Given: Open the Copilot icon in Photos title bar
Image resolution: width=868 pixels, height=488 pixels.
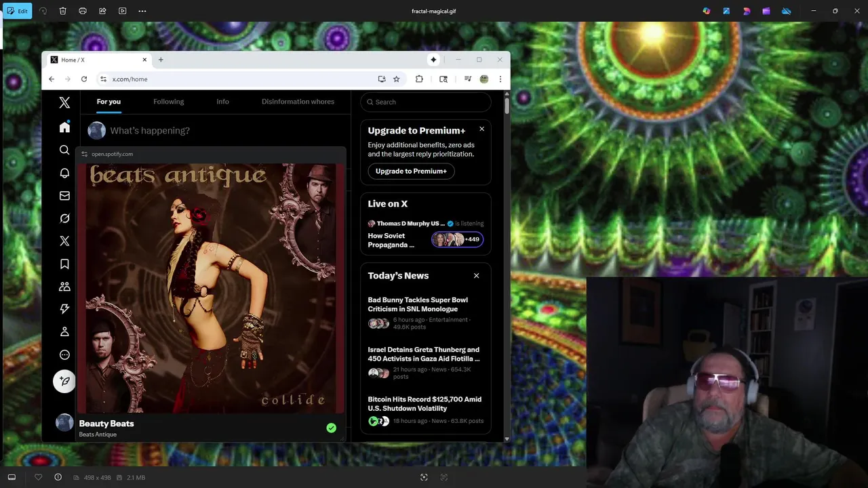Looking at the screenshot, I should pos(707,11).
